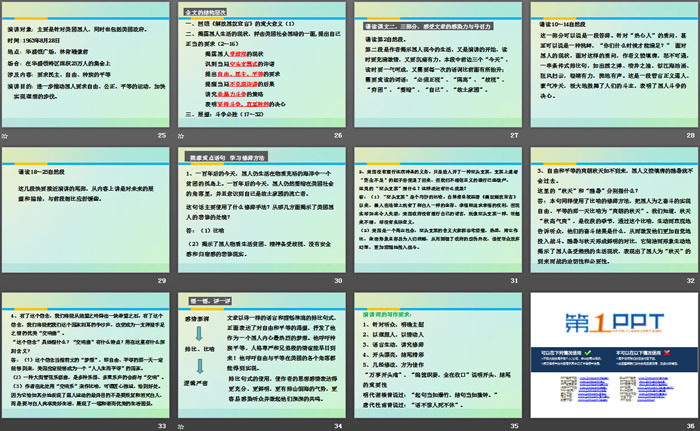Click the gray title box on slide 26
The image size is (700, 431).
pos(206,13)
